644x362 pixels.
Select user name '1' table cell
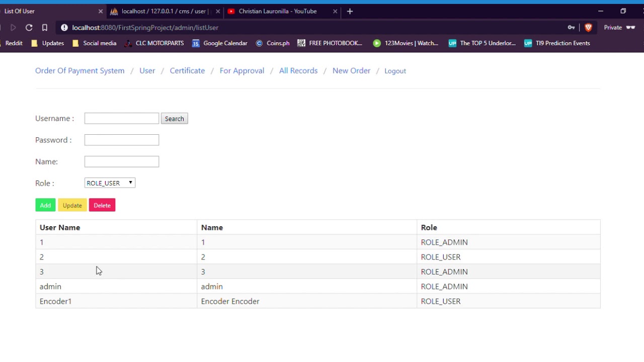click(116, 242)
